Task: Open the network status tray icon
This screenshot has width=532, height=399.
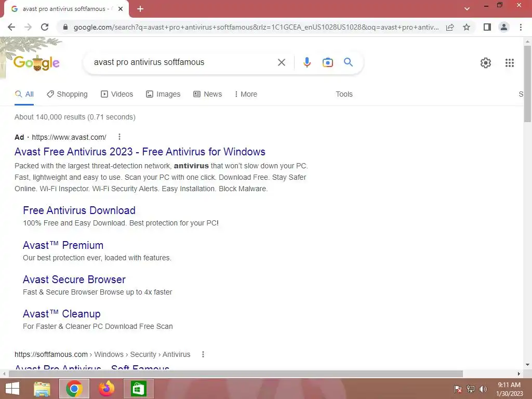Action: tap(471, 389)
